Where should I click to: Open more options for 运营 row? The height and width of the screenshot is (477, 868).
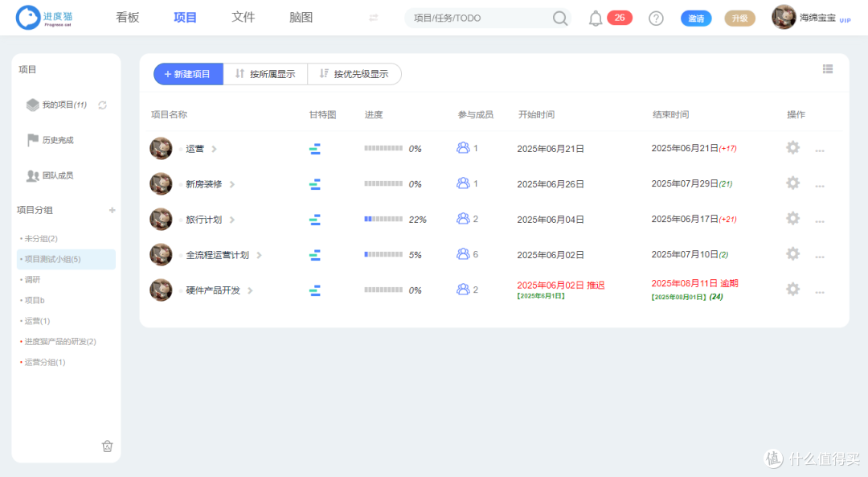pyautogui.click(x=820, y=150)
